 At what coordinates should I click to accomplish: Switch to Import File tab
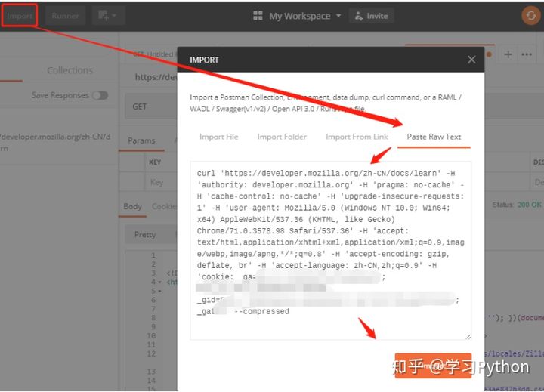pyautogui.click(x=219, y=137)
